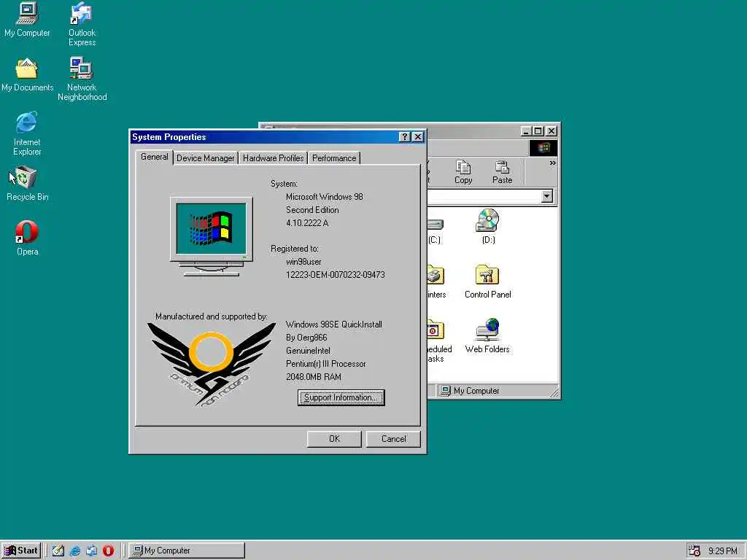Switch to the General tab
747x560 pixels.
155,157
